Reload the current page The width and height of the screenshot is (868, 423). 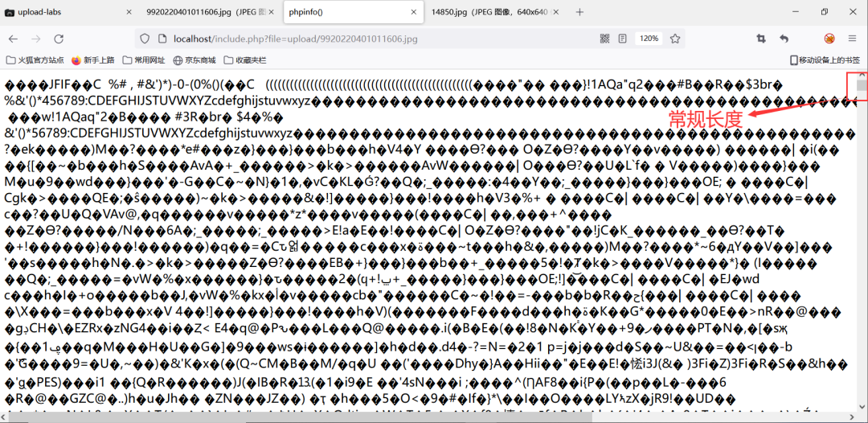[59, 39]
